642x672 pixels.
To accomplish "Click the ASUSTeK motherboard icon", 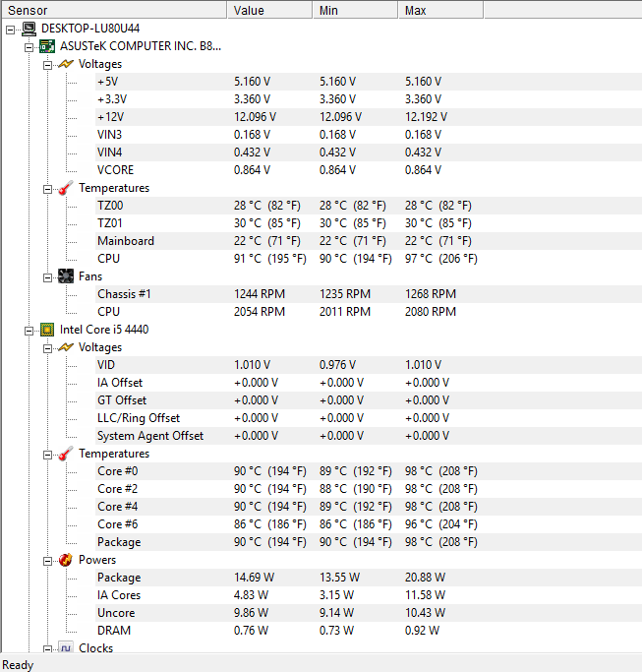I will (x=47, y=46).
